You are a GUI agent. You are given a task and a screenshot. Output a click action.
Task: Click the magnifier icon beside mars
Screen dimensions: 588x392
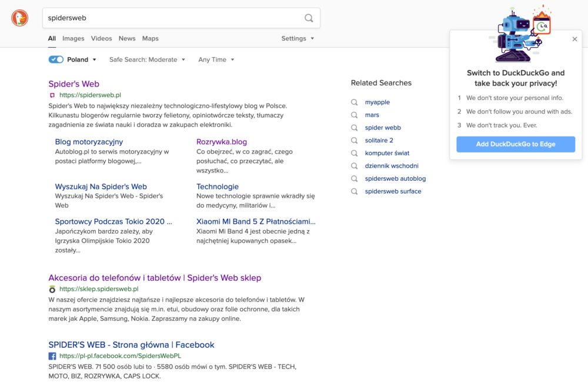[x=355, y=115]
